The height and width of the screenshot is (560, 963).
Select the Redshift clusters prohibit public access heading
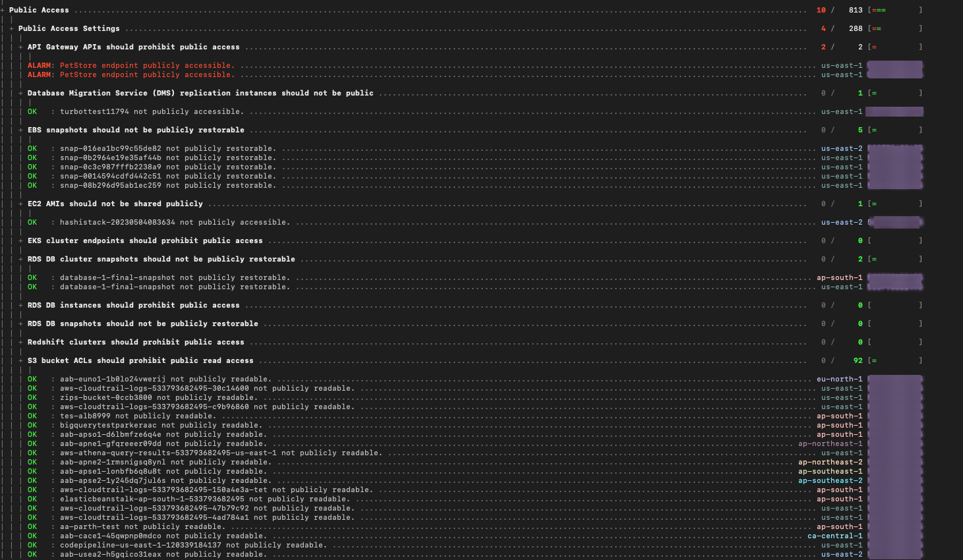point(135,342)
